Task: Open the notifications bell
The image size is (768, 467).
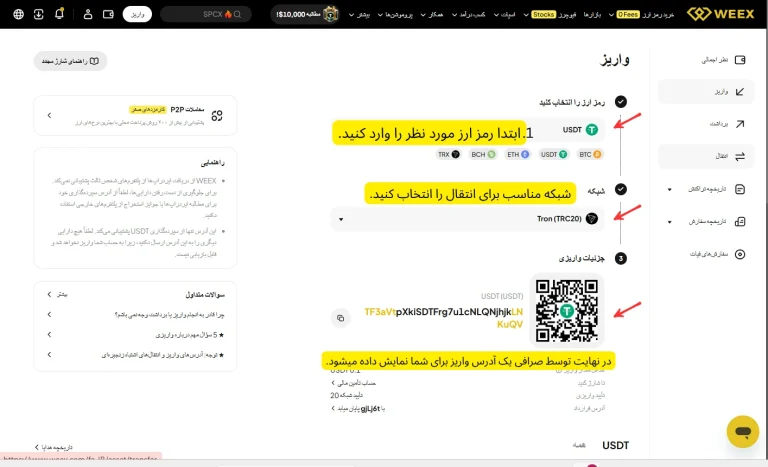Action: (x=59, y=14)
